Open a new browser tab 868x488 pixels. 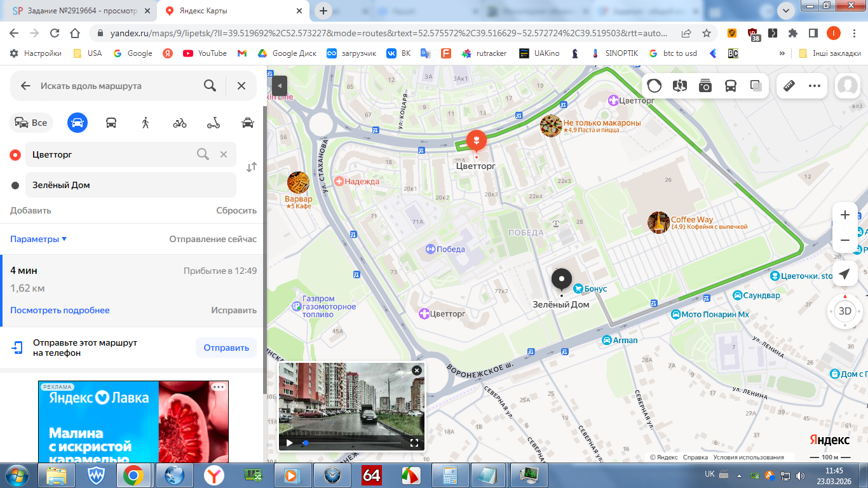click(x=323, y=11)
